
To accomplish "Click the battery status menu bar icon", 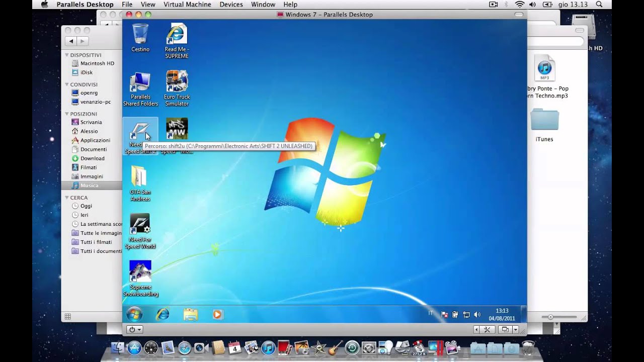I will [x=547, y=5].
